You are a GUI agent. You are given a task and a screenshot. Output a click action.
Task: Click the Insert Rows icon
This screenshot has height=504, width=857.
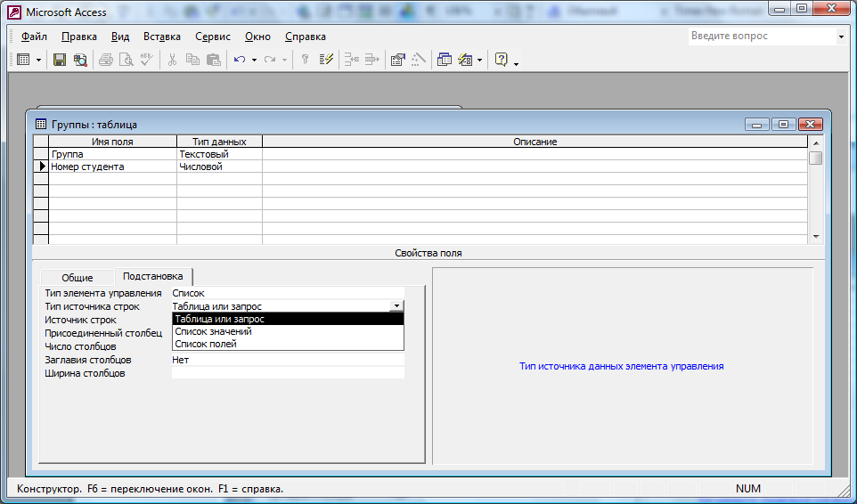point(351,60)
